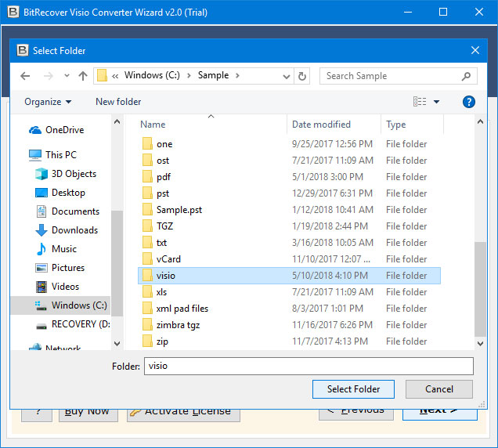Open recent locations dropdown arrow
This screenshot has height=448, width=498.
67,76
